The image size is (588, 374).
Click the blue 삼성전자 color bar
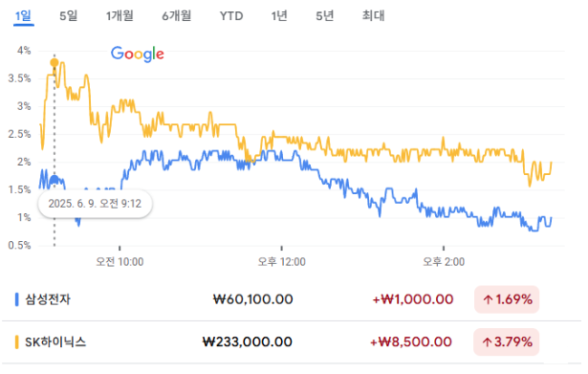(16, 299)
